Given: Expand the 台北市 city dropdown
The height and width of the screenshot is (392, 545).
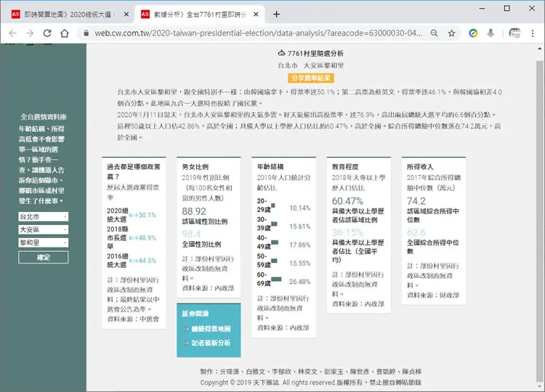Looking at the screenshot, I should (x=44, y=216).
